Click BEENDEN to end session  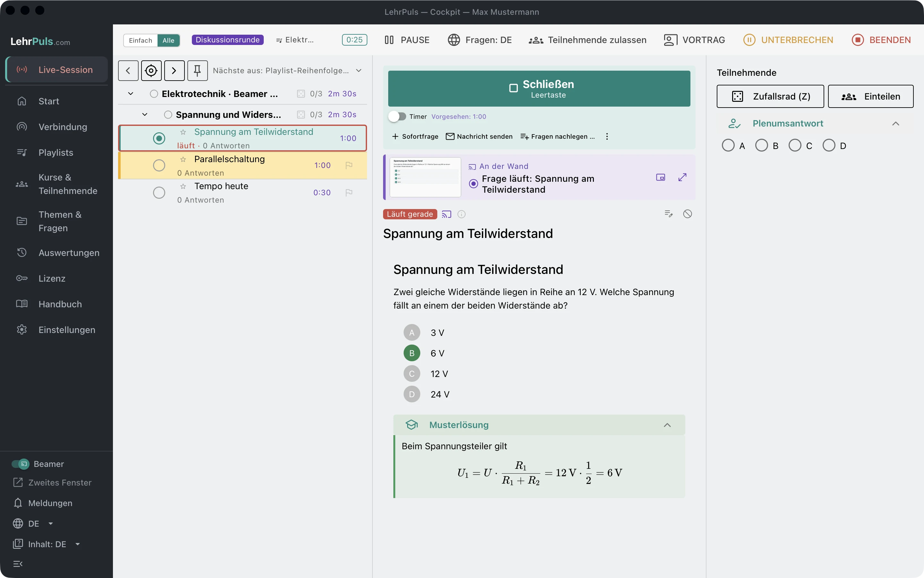(x=881, y=40)
